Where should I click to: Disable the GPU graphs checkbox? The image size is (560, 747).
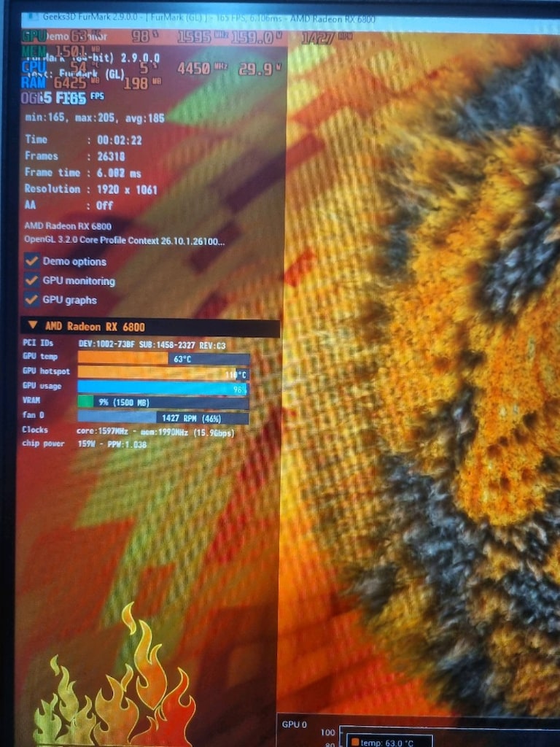(x=32, y=300)
